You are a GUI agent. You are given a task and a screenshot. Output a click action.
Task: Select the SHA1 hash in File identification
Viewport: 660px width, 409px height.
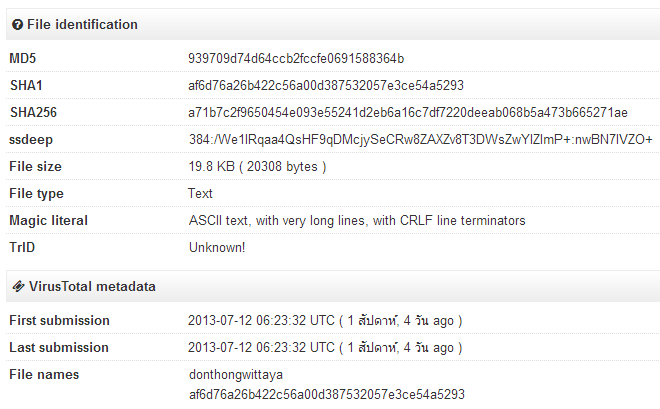pyautogui.click(x=326, y=86)
